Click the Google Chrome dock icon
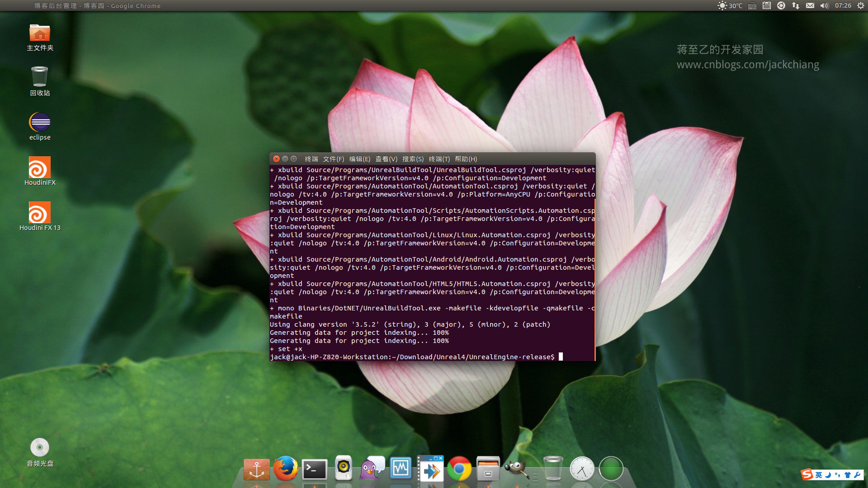Screen dimensions: 868x488 click(x=459, y=469)
